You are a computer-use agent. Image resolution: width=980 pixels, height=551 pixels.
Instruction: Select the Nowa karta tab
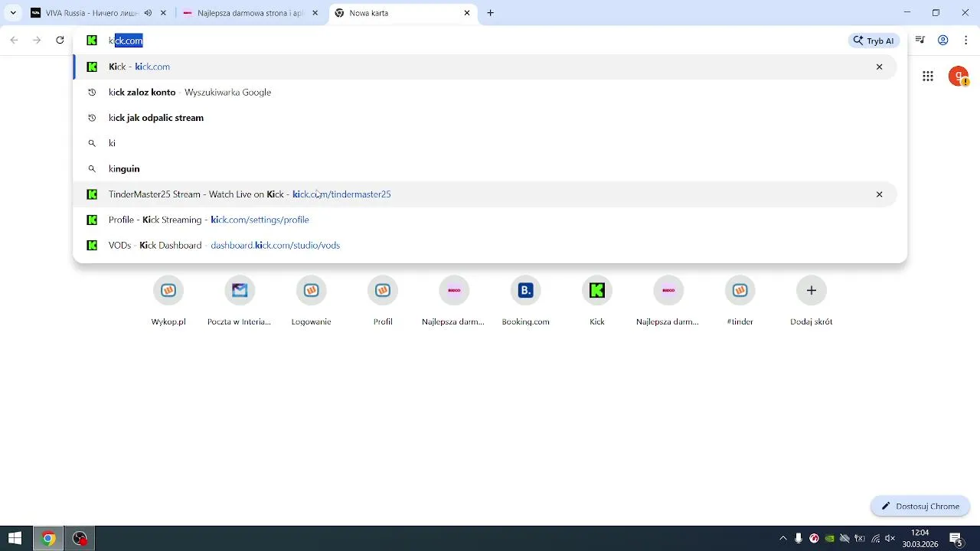pyautogui.click(x=403, y=13)
